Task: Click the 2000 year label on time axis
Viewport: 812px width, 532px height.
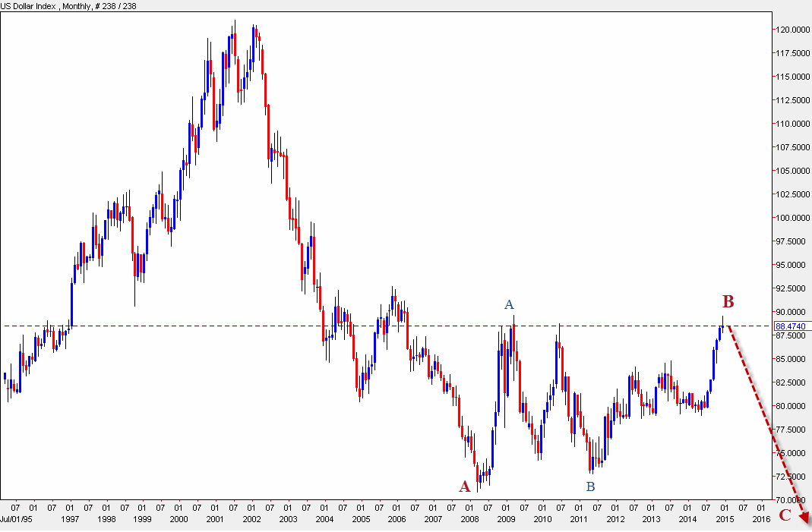Action: click(179, 520)
